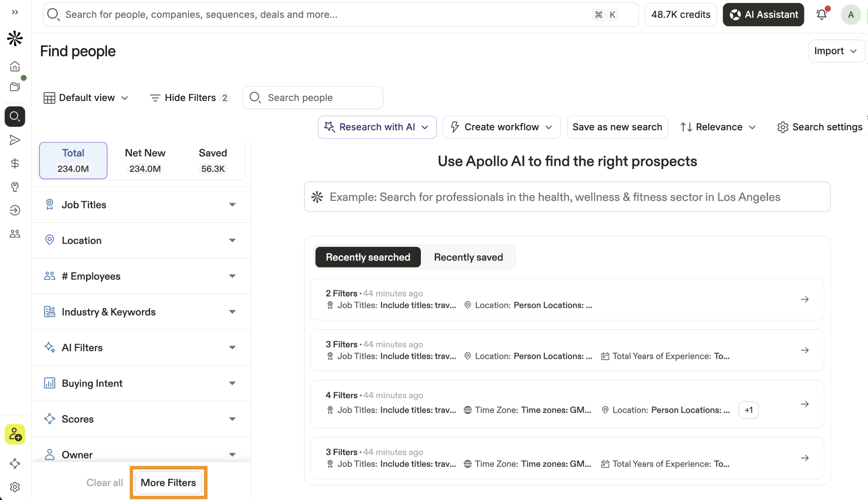Switch to Recently searched tab

point(368,257)
